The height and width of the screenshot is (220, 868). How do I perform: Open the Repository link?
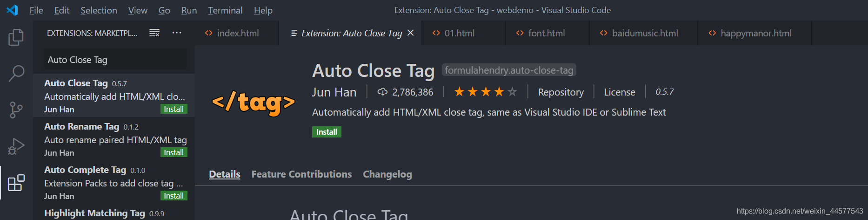coord(561,92)
